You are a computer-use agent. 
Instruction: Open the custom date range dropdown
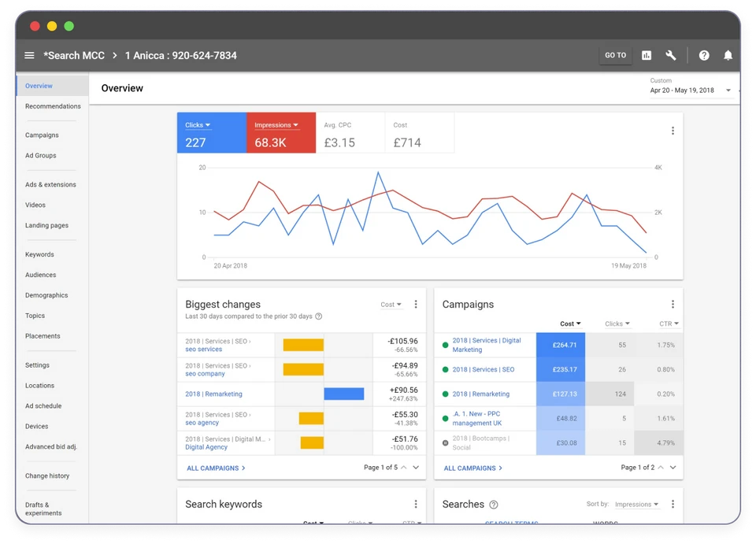[x=691, y=90]
